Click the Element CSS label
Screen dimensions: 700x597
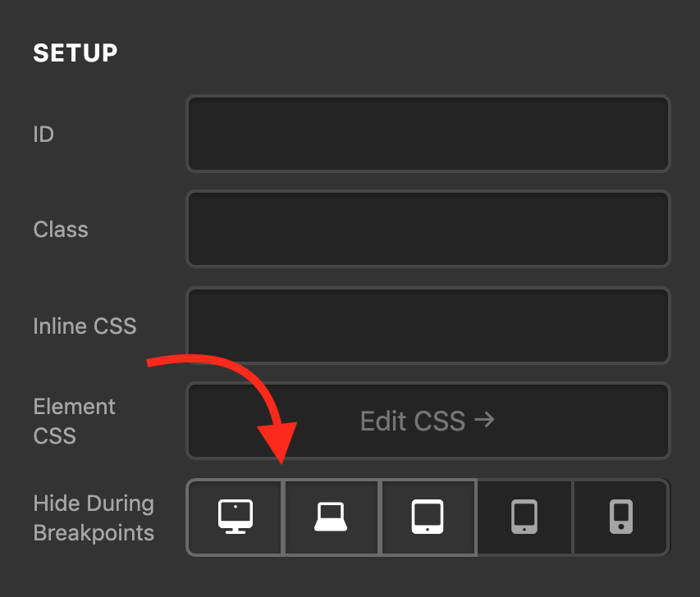[74, 421]
